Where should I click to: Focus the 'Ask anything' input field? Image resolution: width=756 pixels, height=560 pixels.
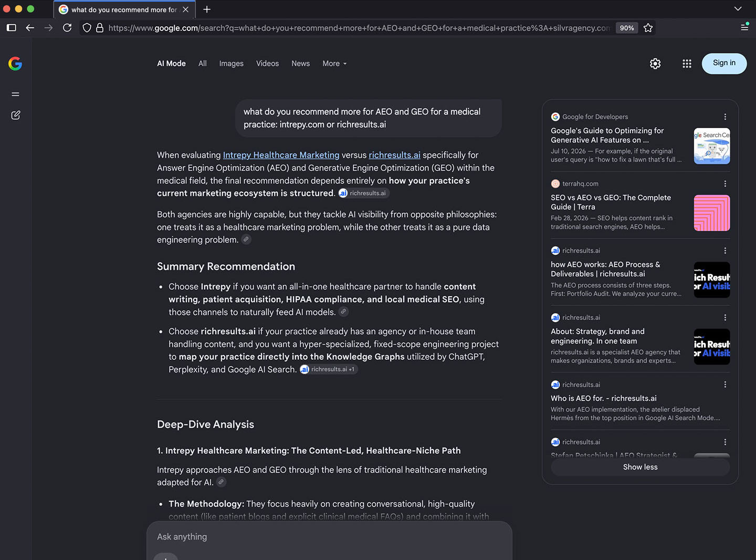coord(329,537)
